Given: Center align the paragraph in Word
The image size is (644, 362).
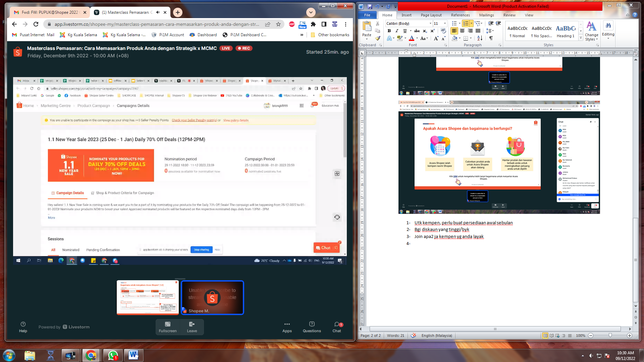Looking at the screenshot, I should [462, 31].
